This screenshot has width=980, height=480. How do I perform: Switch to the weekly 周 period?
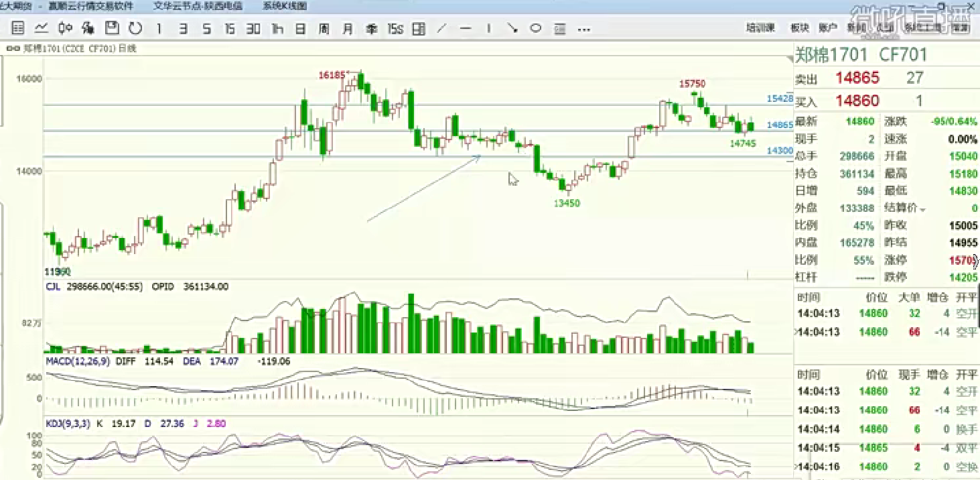324,28
